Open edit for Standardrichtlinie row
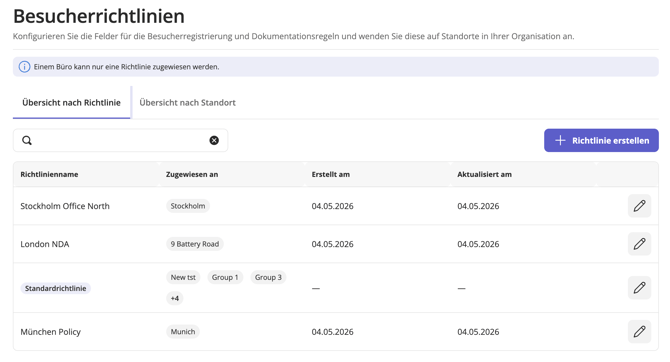The image size is (670, 362). click(639, 288)
